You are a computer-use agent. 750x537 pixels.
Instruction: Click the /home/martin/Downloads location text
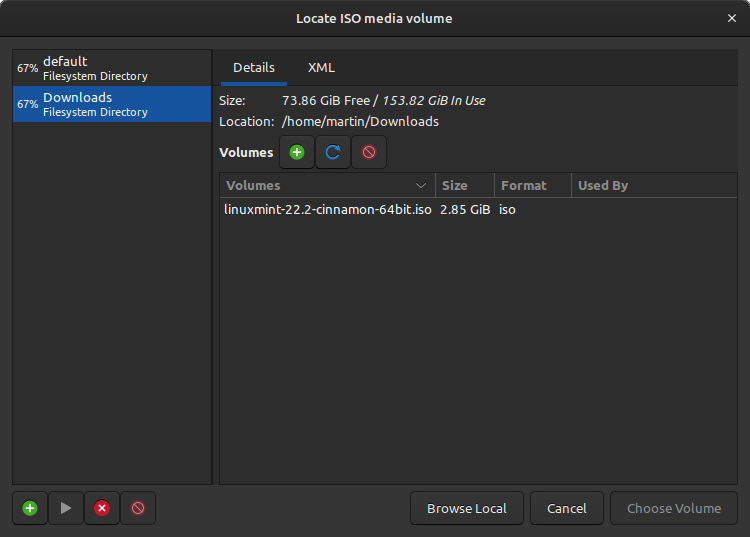tap(360, 121)
